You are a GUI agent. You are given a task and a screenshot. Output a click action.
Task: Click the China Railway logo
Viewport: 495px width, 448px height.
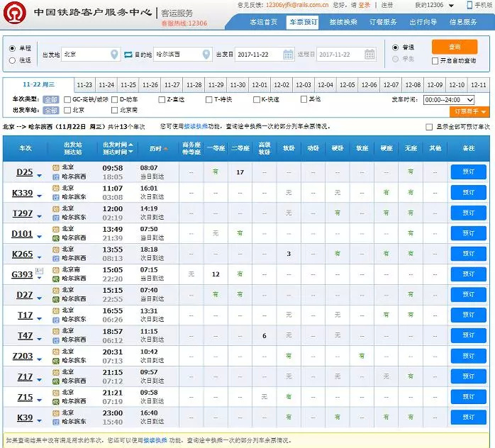(16, 12)
